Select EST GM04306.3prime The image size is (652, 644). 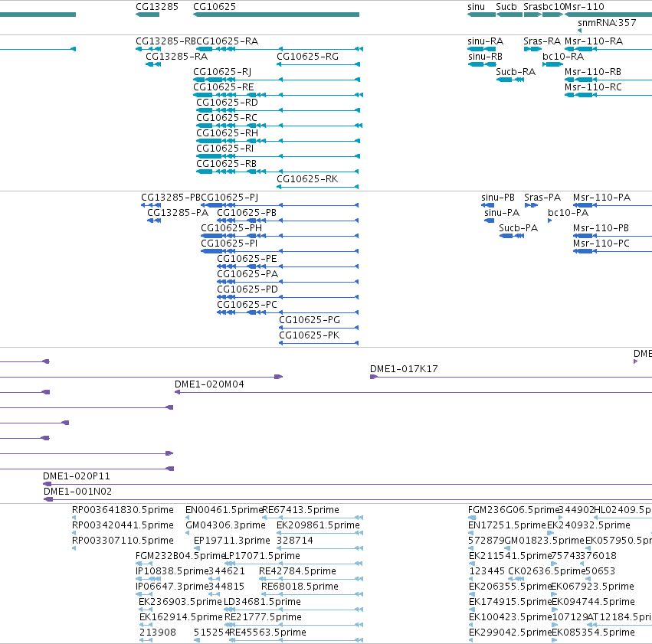(225, 525)
